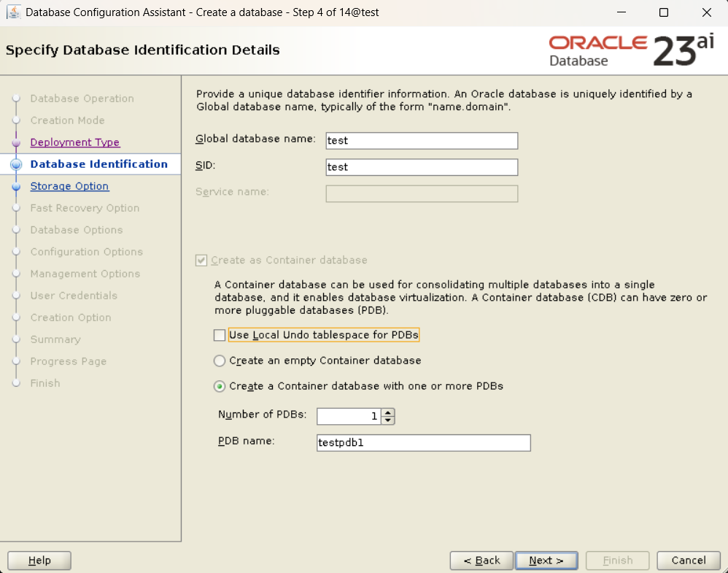Click the 'Service name:' label
This screenshot has width=728, height=573.
[232, 192]
